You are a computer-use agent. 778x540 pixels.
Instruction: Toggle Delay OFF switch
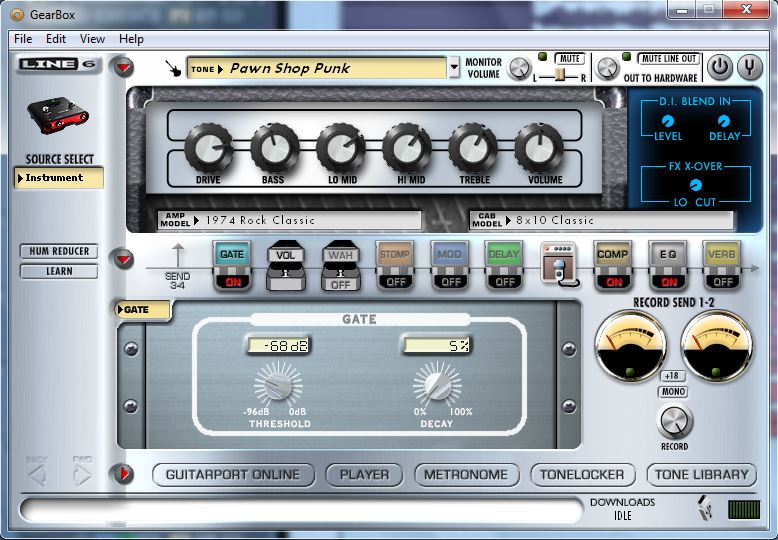(505, 282)
